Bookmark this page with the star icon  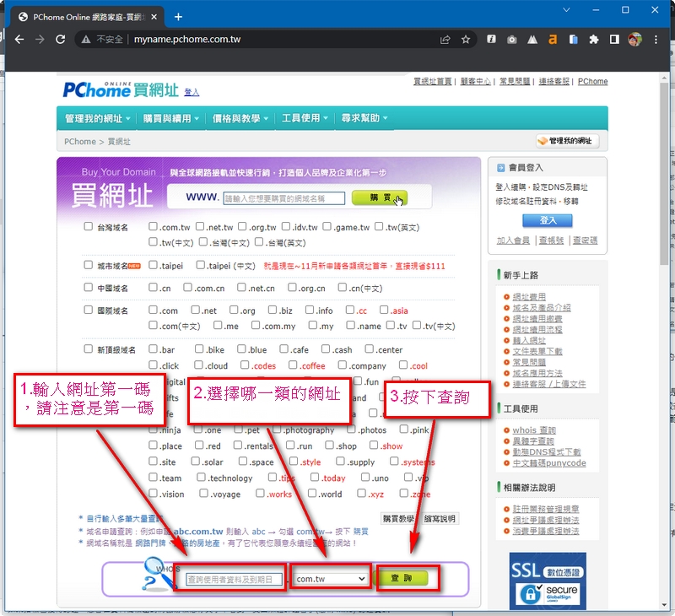[466, 39]
